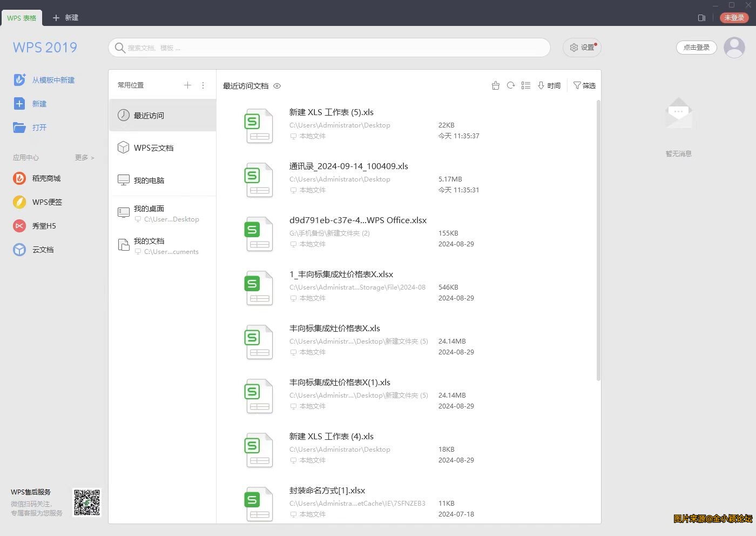The width and height of the screenshot is (756, 536).
Task: Click the search documents input field
Action: pyautogui.click(x=329, y=48)
